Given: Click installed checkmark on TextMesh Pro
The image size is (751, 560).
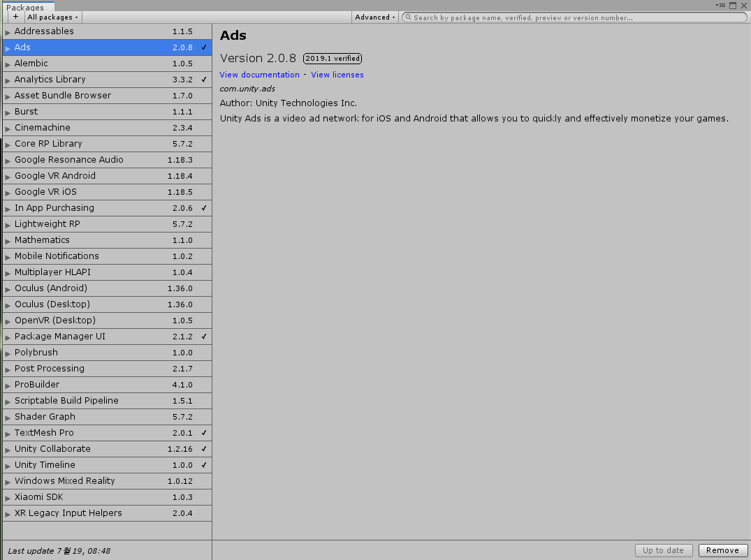Looking at the screenshot, I should pos(204,433).
